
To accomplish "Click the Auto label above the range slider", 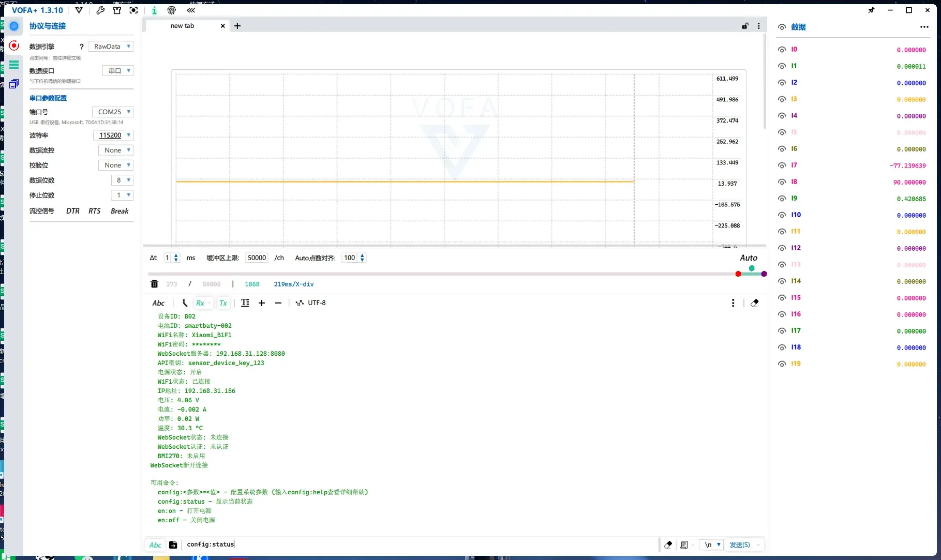I will coord(749,258).
